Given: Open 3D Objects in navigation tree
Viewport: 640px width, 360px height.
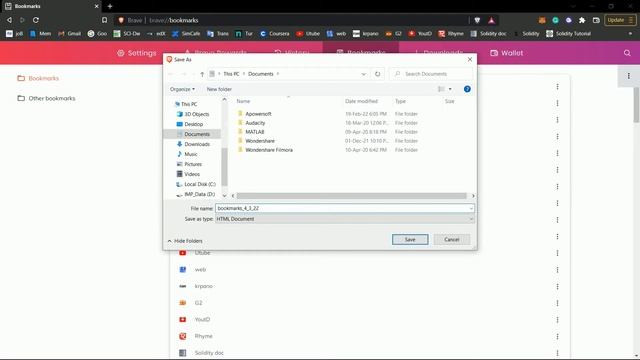Looking at the screenshot, I should (x=196, y=114).
